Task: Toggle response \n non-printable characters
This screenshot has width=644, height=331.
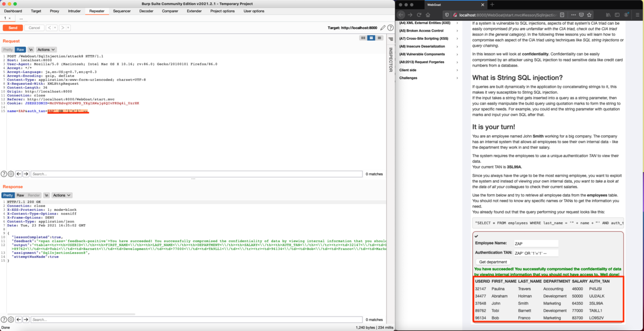Action: point(46,195)
